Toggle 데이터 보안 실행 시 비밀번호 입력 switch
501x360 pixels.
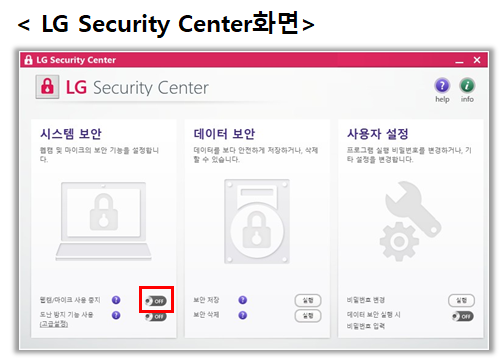tap(463, 316)
